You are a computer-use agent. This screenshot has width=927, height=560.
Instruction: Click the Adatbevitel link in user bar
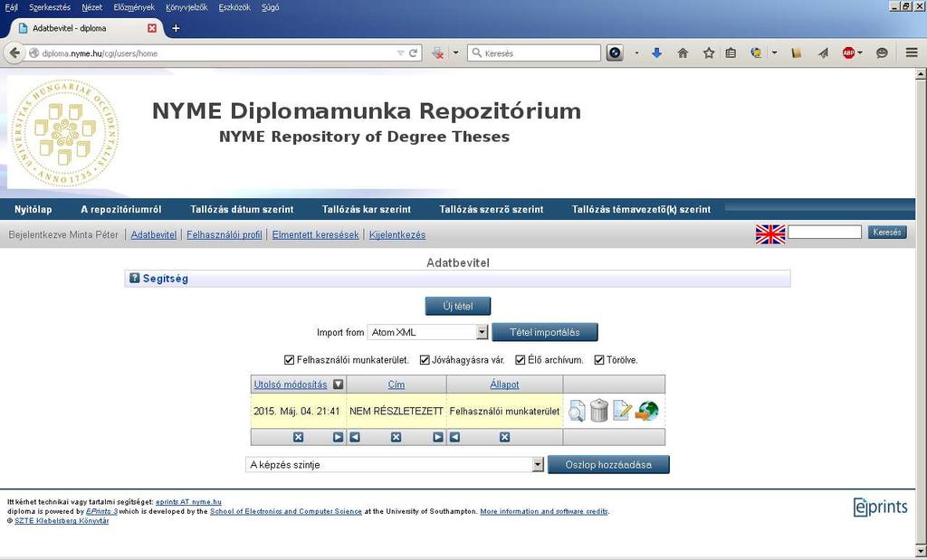[x=154, y=234]
